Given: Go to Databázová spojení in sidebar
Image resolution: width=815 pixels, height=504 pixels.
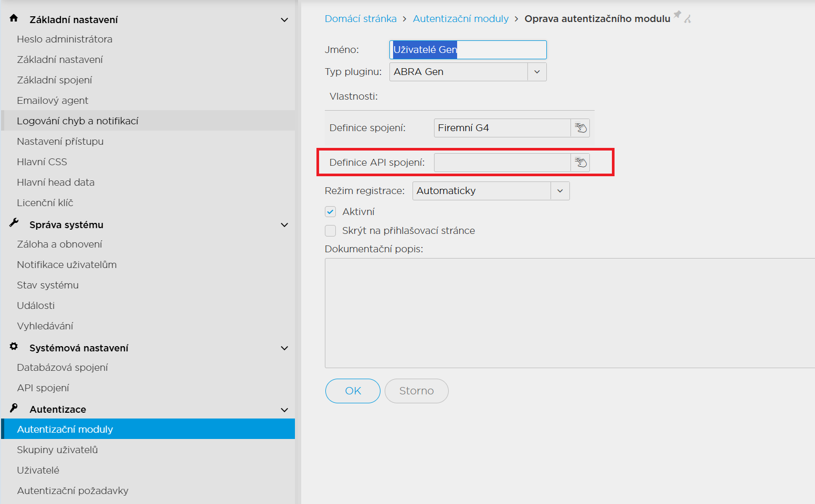Looking at the screenshot, I should (62, 368).
